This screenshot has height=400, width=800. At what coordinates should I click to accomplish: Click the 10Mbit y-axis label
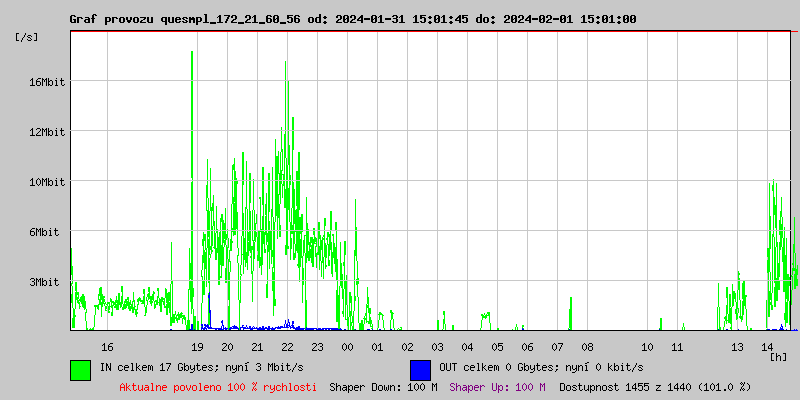click(46, 182)
